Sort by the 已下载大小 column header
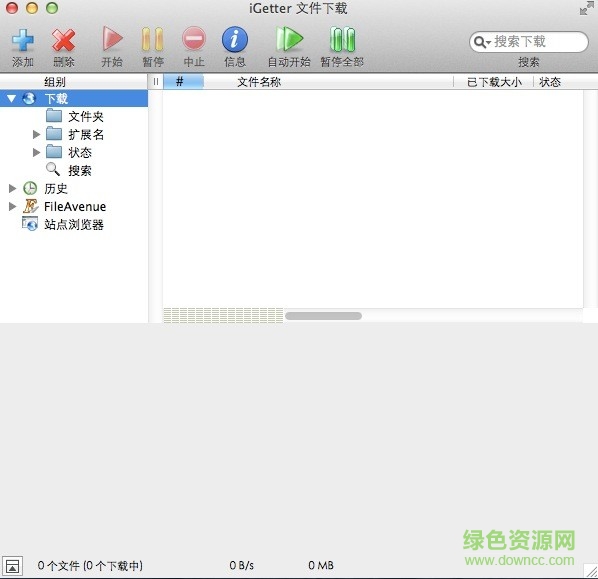 494,82
